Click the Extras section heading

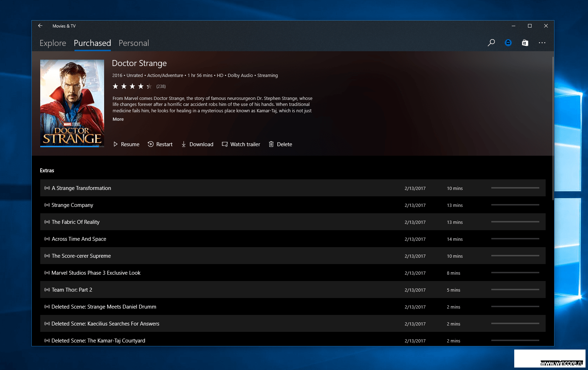click(x=47, y=171)
